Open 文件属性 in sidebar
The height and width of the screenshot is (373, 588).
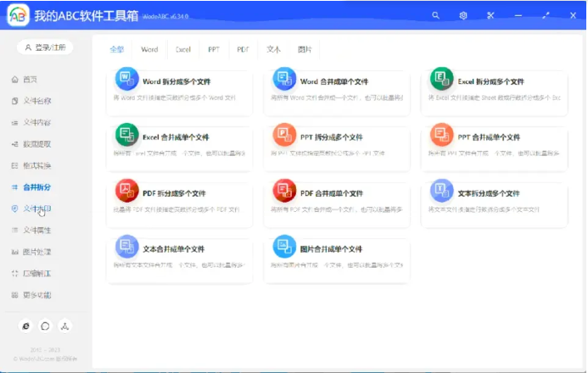pos(37,231)
